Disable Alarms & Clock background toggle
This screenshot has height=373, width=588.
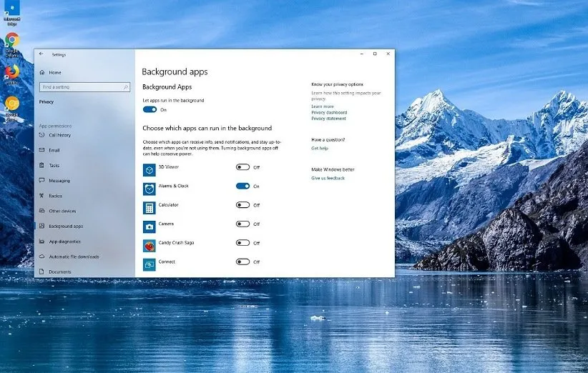(x=242, y=186)
